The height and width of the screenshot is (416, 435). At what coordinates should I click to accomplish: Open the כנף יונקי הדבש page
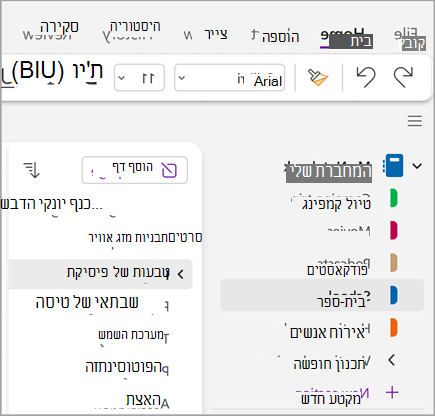(51, 204)
